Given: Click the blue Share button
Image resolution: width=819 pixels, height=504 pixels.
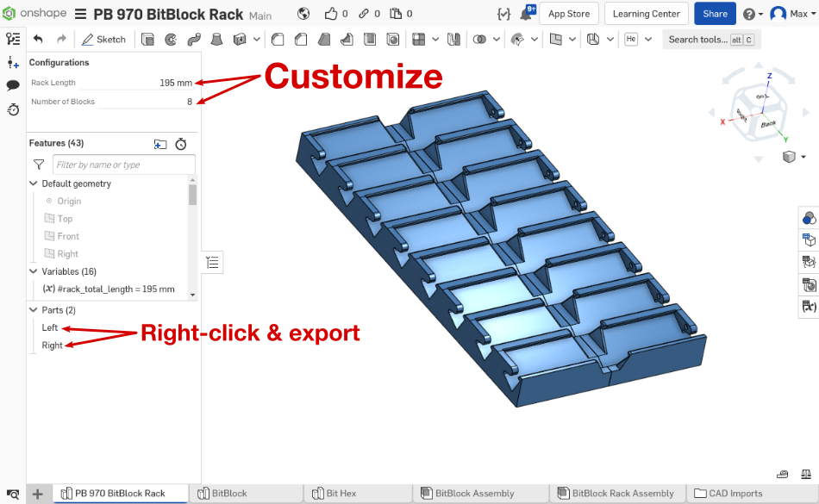Looking at the screenshot, I should coord(715,14).
